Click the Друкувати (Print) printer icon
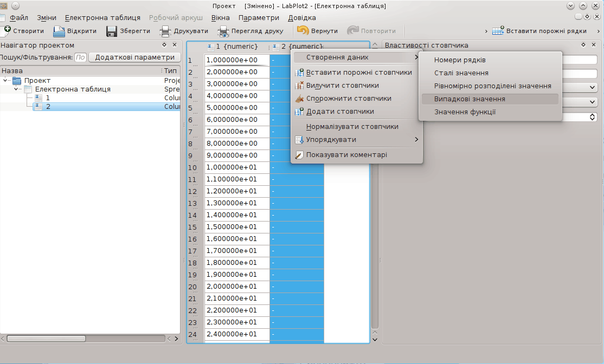Viewport: 604px width, 364px height. (165, 31)
